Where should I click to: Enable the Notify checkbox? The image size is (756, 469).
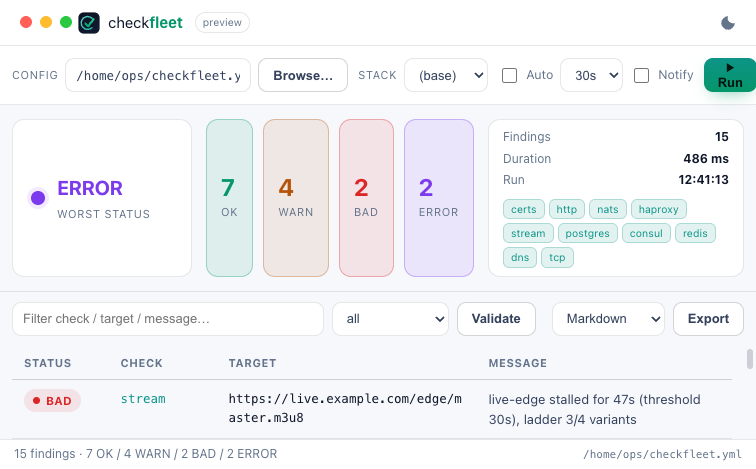tap(641, 75)
